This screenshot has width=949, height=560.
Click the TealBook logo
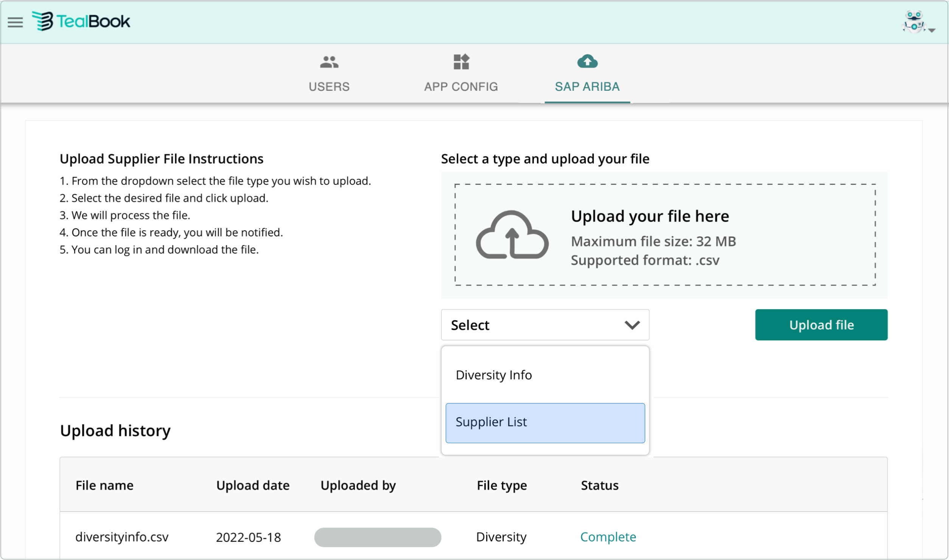point(81,21)
